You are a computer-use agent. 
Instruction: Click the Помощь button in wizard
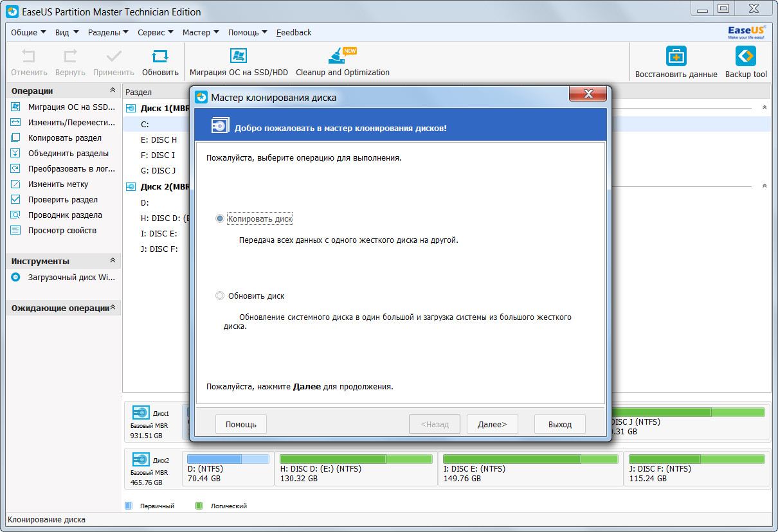(241, 424)
